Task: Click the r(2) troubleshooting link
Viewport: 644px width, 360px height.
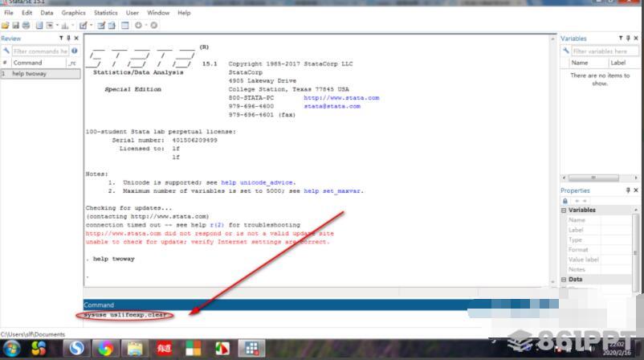Action: (217, 225)
